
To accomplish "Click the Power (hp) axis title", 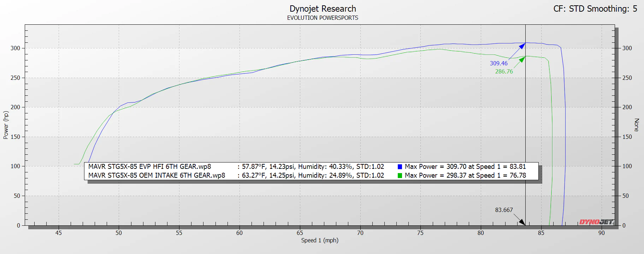I will point(6,125).
